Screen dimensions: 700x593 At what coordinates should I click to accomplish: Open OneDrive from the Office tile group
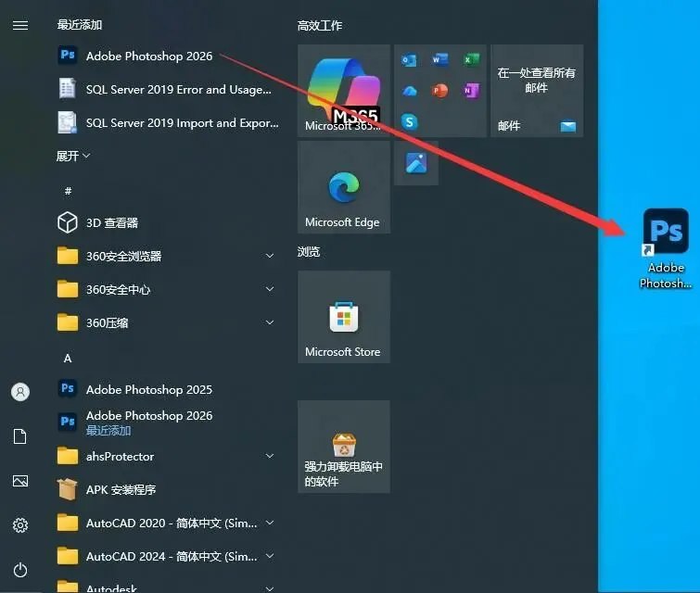click(409, 91)
